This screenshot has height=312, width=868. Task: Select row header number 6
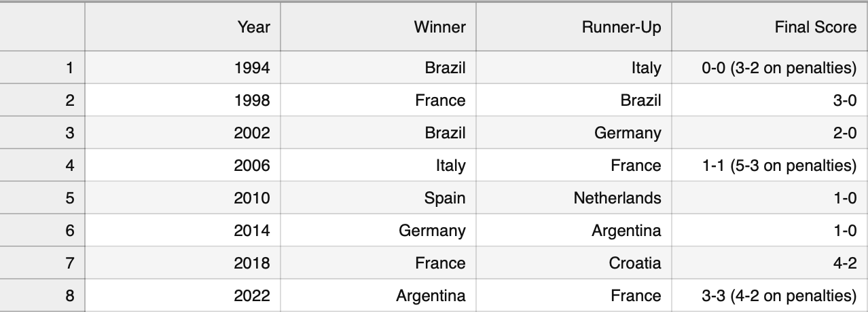[x=42, y=231]
